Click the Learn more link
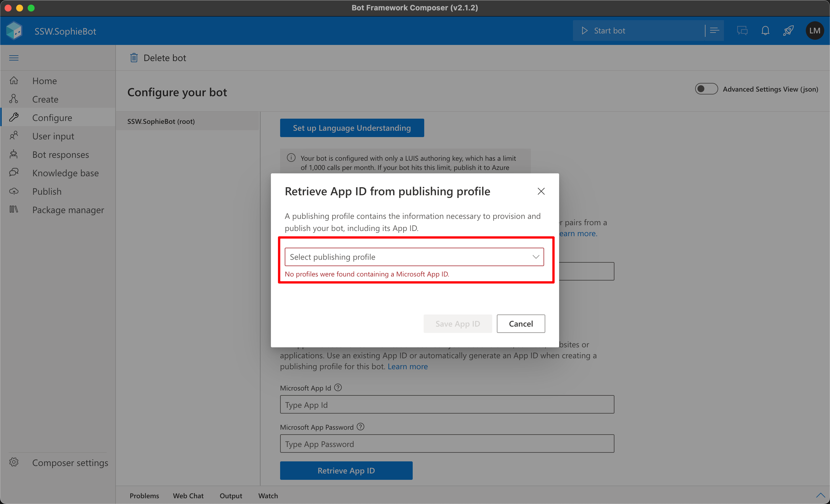 click(x=408, y=366)
